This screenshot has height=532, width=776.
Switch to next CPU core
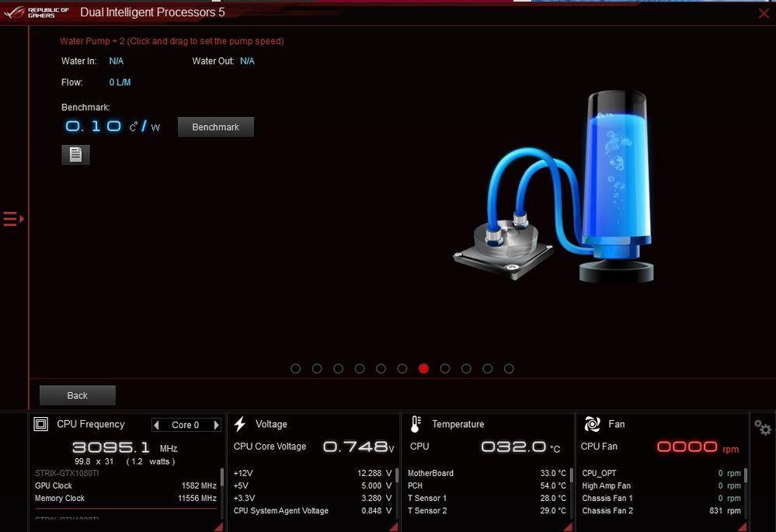216,425
